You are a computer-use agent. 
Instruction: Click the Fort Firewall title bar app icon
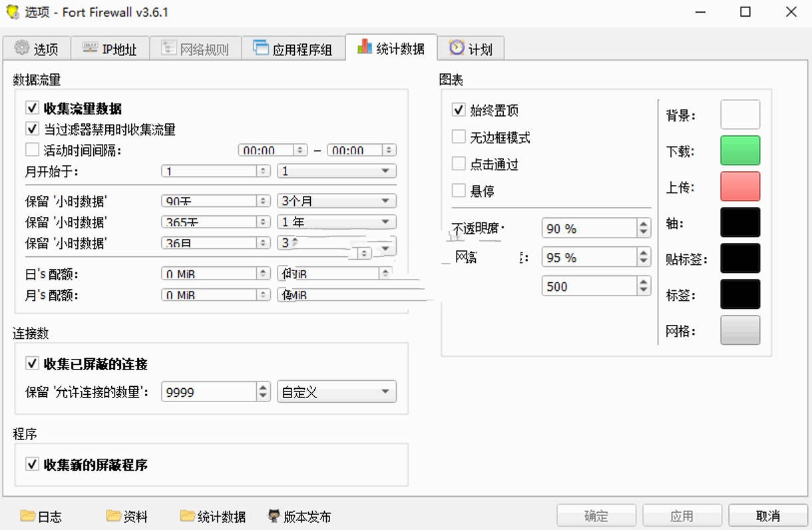click(13, 12)
